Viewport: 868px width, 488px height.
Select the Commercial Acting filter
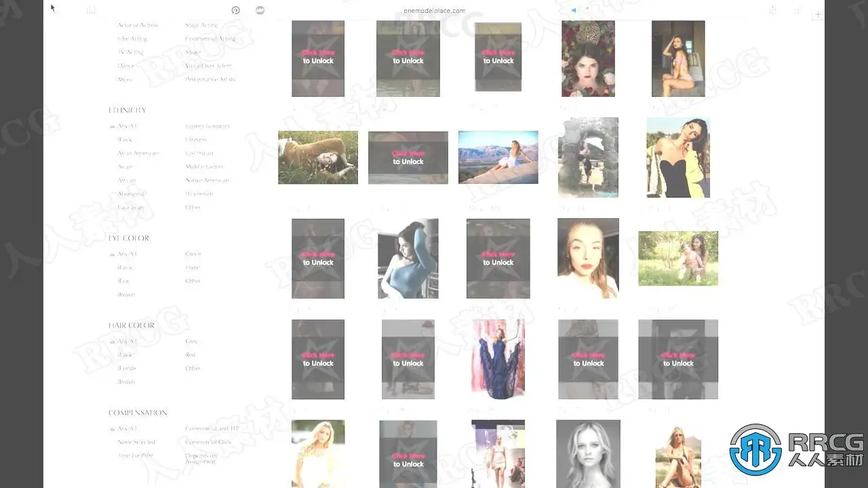tap(210, 39)
